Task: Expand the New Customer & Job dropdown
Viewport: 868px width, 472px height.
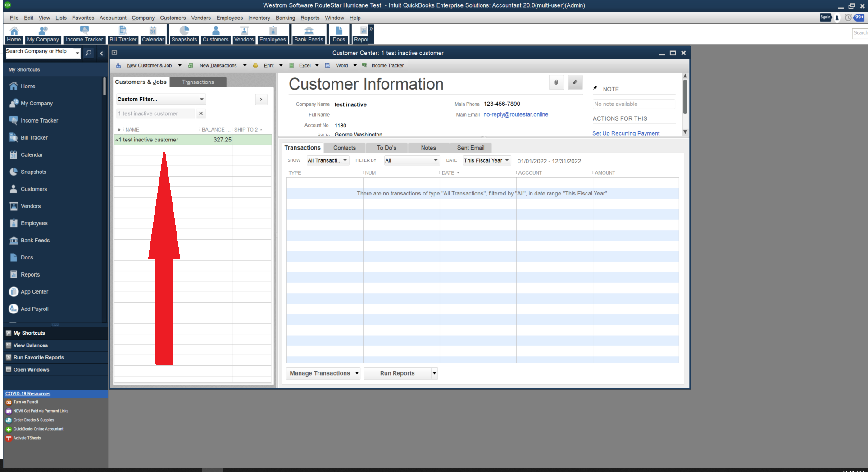Action: (x=180, y=66)
